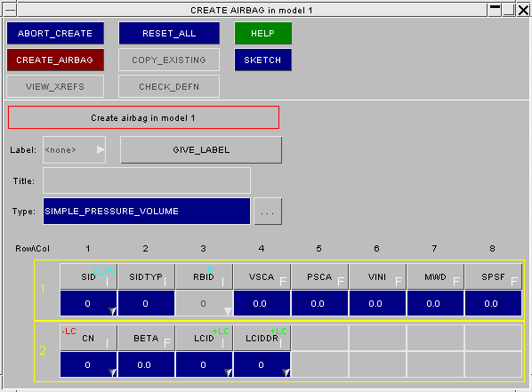Click the PSCA column header
The width and height of the screenshot is (532, 392).
coord(319,276)
